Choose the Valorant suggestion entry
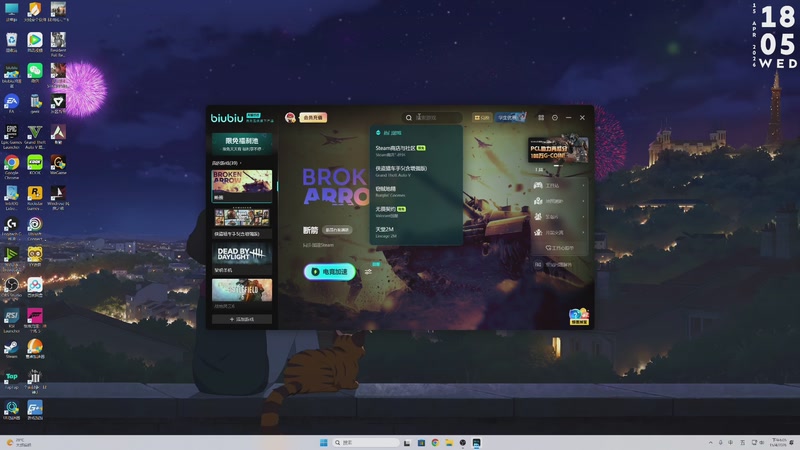Image resolution: width=800 pixels, height=450 pixels. coord(416,212)
